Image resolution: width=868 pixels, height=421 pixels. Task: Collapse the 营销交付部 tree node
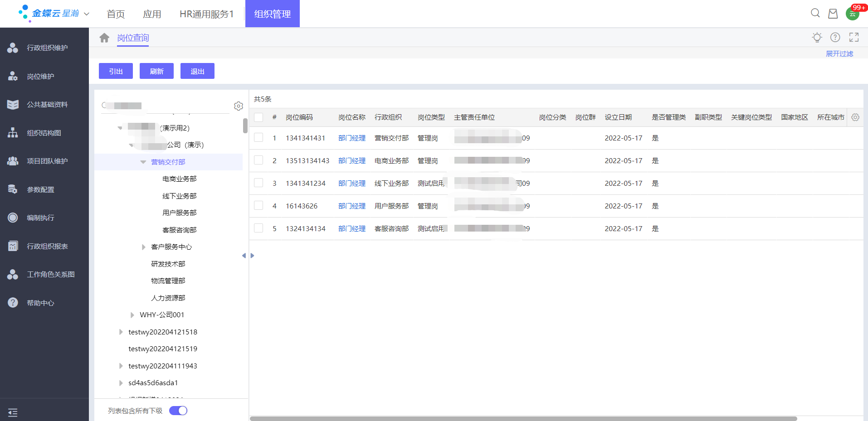click(143, 162)
